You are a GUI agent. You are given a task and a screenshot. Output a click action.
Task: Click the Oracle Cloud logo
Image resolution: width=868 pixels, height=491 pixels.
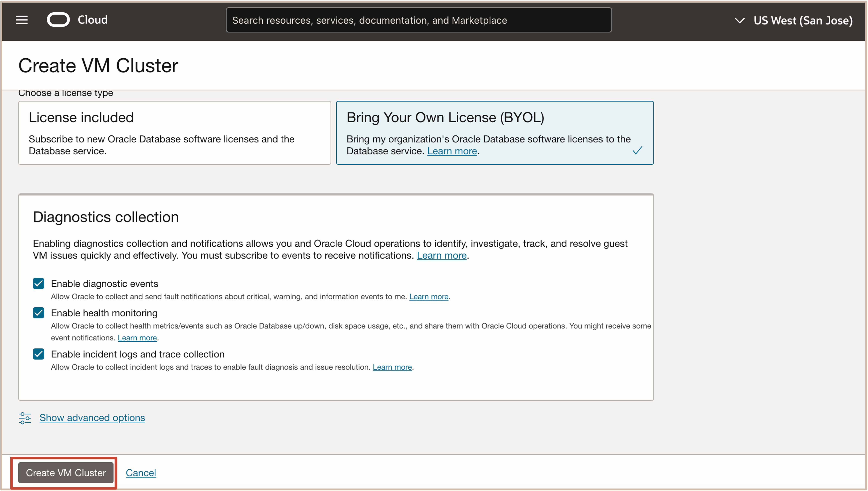[x=58, y=20]
